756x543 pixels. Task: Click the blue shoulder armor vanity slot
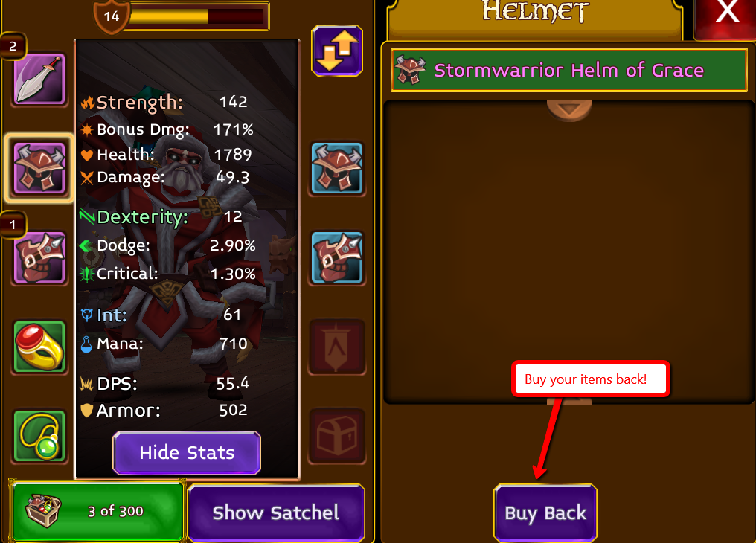coord(337,258)
